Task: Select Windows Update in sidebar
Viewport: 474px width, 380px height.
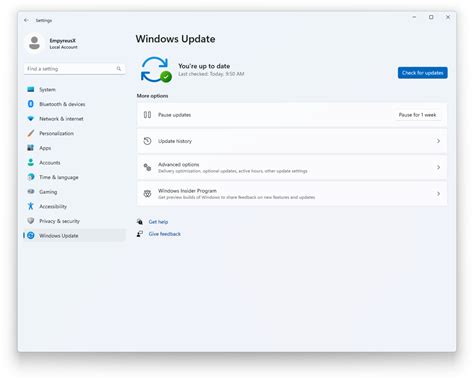Action: click(75, 236)
